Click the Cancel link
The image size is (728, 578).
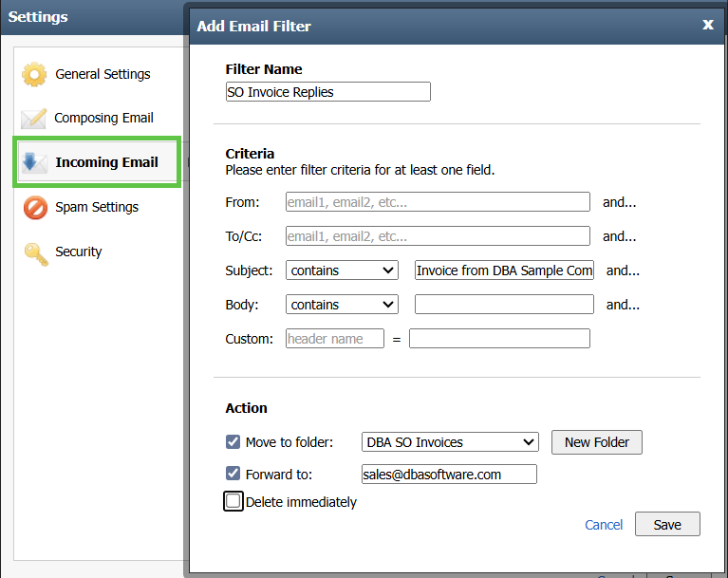(603, 525)
